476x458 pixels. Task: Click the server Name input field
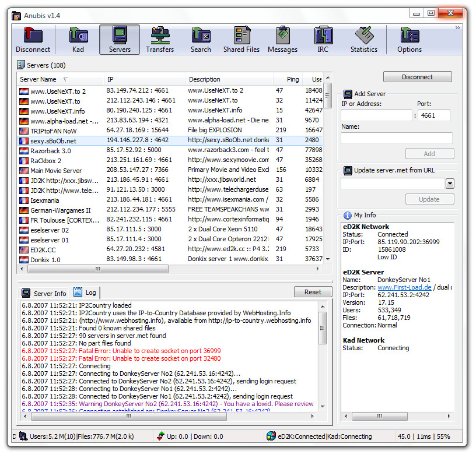397,138
